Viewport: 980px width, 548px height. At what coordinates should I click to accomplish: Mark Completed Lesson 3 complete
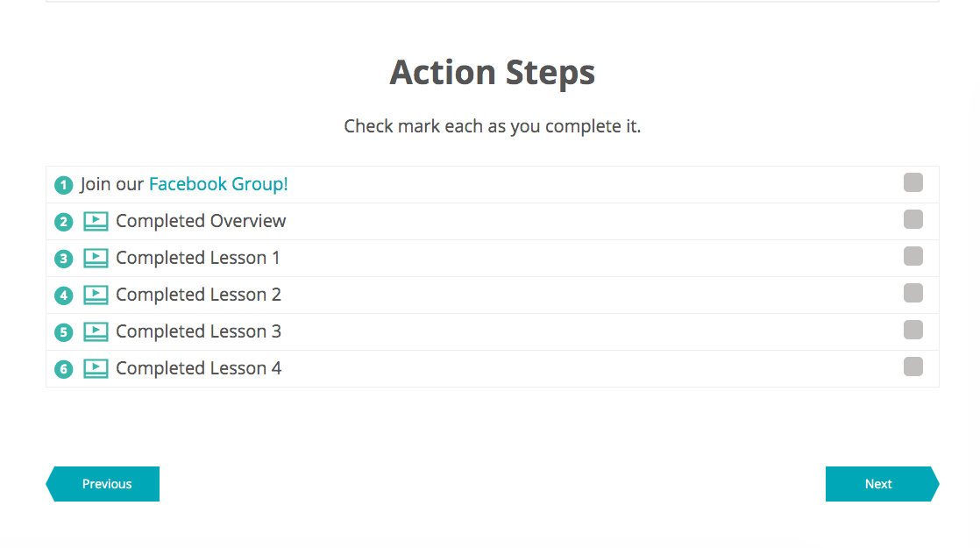913,330
